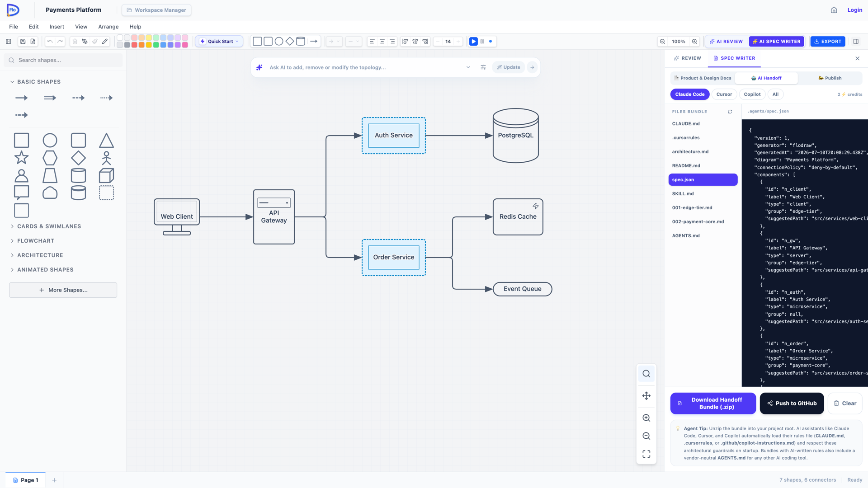868x488 pixels.
Task: Insert the circle shape from toolbar
Action: point(279,42)
